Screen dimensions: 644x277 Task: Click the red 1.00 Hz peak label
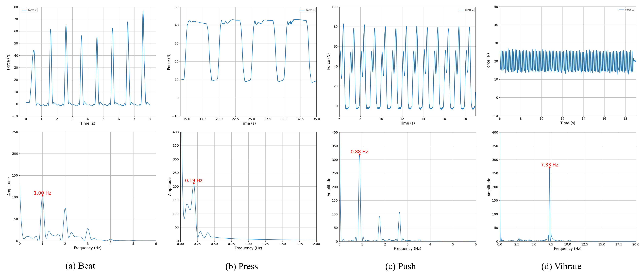pos(42,193)
